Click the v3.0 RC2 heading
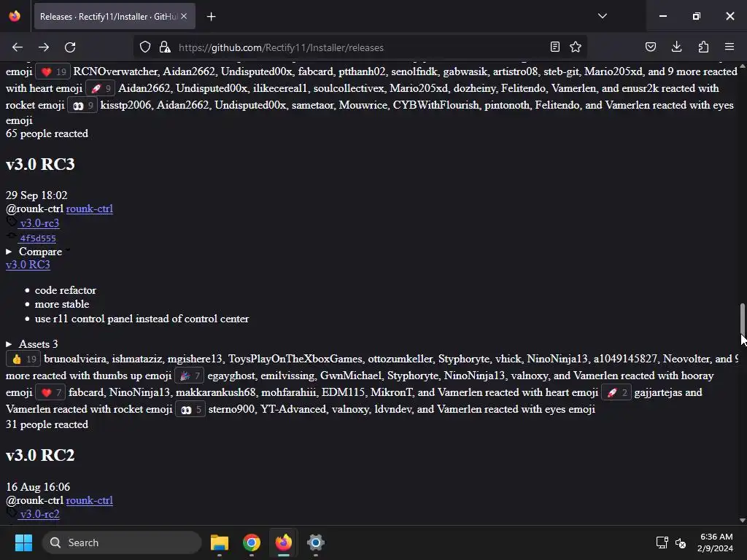Viewport: 747px width, 560px height. tap(41, 455)
